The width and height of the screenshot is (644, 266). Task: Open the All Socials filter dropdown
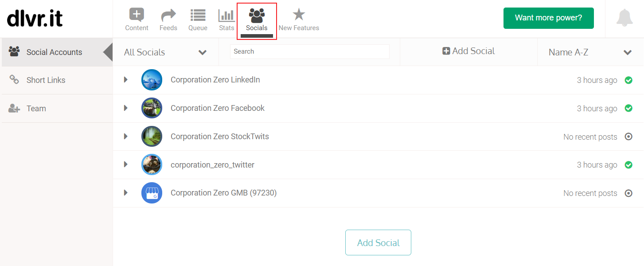[x=165, y=52]
